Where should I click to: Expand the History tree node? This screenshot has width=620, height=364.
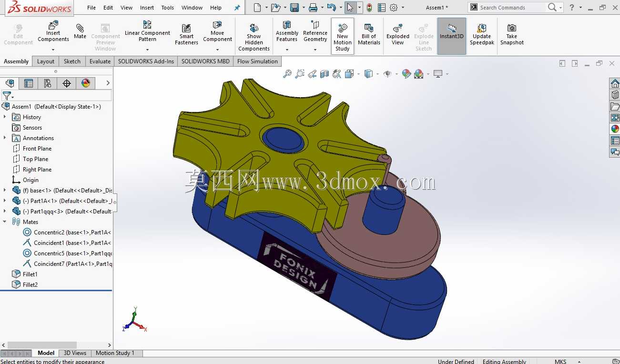click(5, 117)
